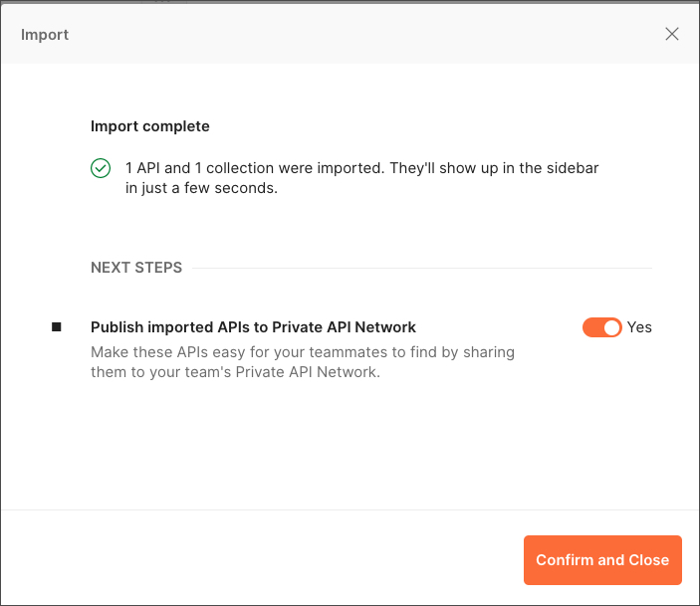
Task: Click the black square bullet icon
Action: pos(56,327)
